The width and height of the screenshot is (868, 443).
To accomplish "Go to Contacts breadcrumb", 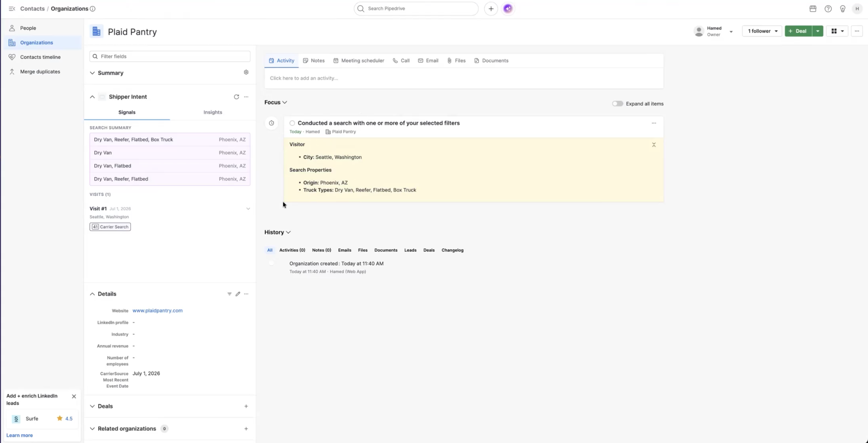I will pos(32,9).
